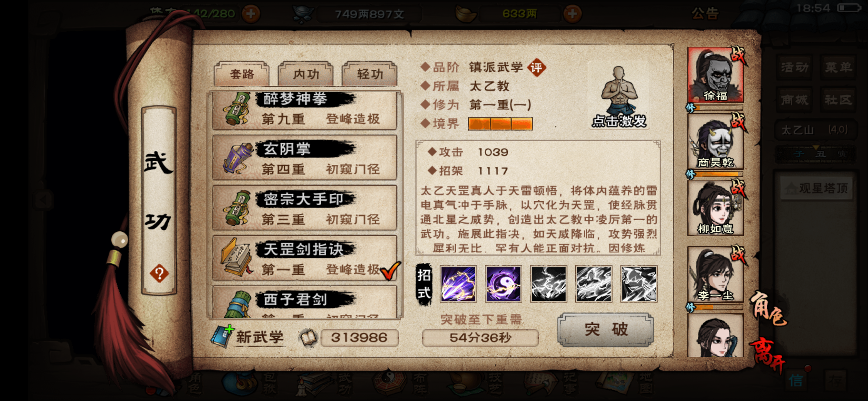Select the 天罡剑指诀 checked skill entry
The image size is (868, 401).
(x=305, y=258)
